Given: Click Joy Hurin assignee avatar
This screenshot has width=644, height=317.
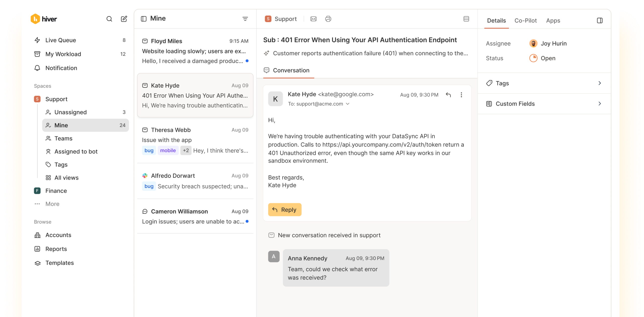Looking at the screenshot, I should pos(533,43).
